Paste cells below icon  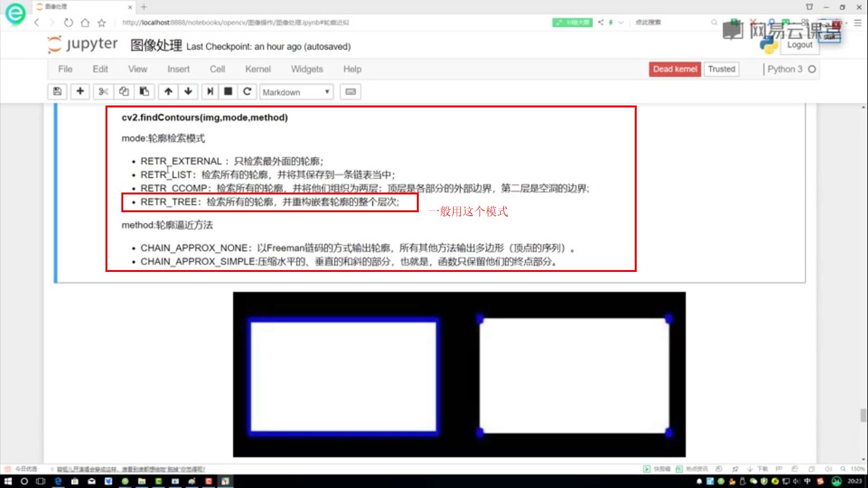click(x=144, y=91)
